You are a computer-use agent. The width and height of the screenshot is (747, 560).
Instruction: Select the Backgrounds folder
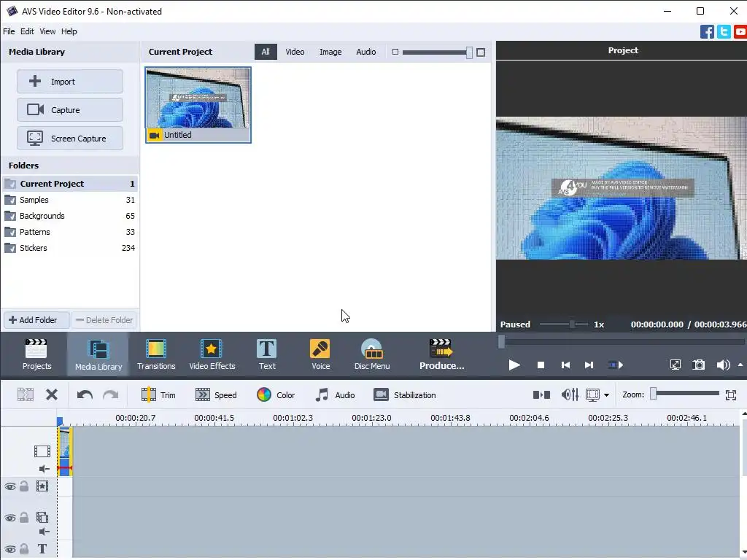coord(69,216)
